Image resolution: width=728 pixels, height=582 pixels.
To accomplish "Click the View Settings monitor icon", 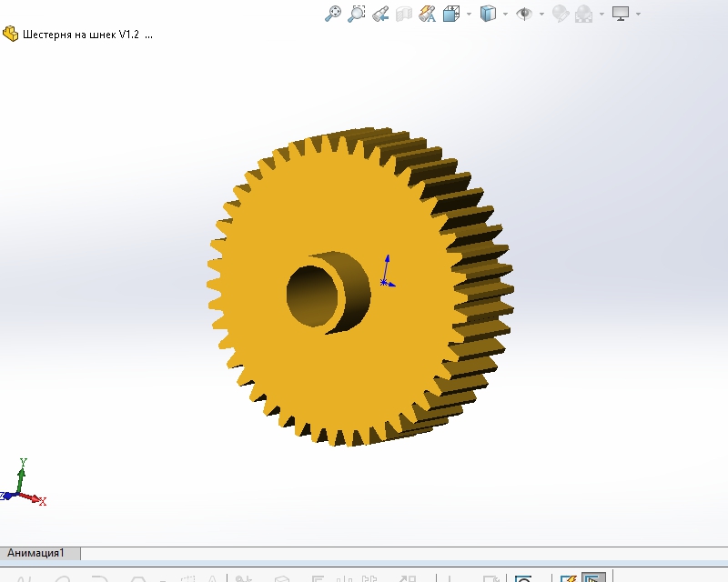I will 622,14.
